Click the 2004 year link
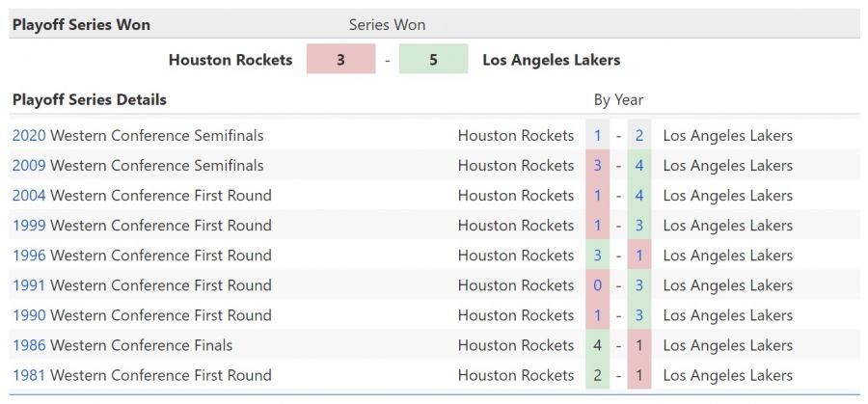868x404 pixels. (28, 195)
